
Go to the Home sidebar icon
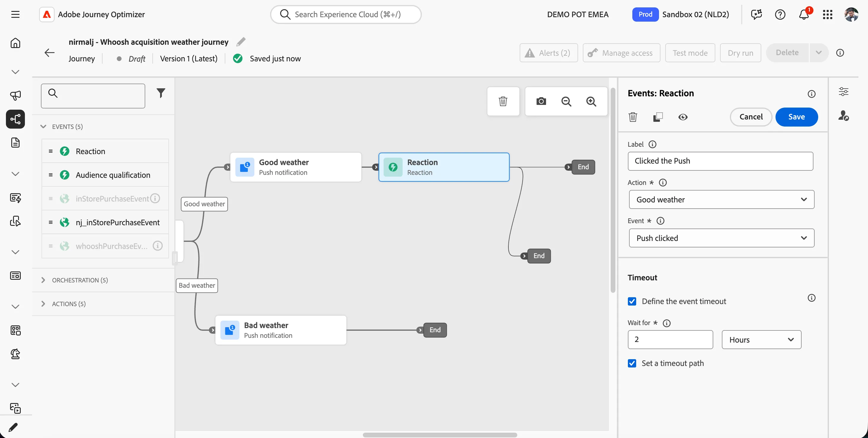[x=15, y=43]
